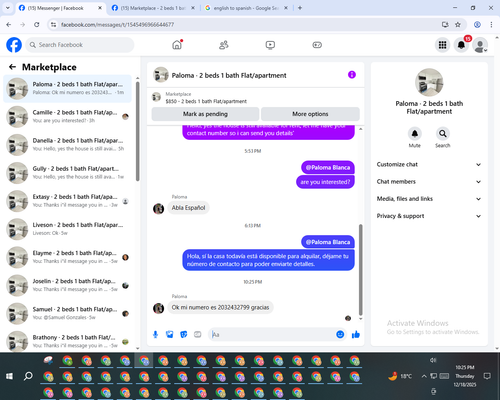Image resolution: width=500 pixels, height=400 pixels.
Task: Click the @Paloma Blanca mention above Hola message
Action: tap(328, 242)
